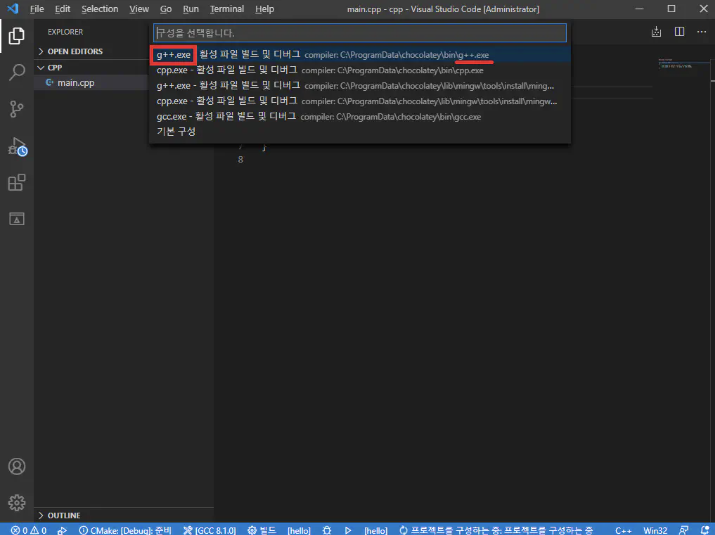Viewport: 715px width, 535px height.
Task: Open the Explorer view in activity bar
Action: [16, 36]
